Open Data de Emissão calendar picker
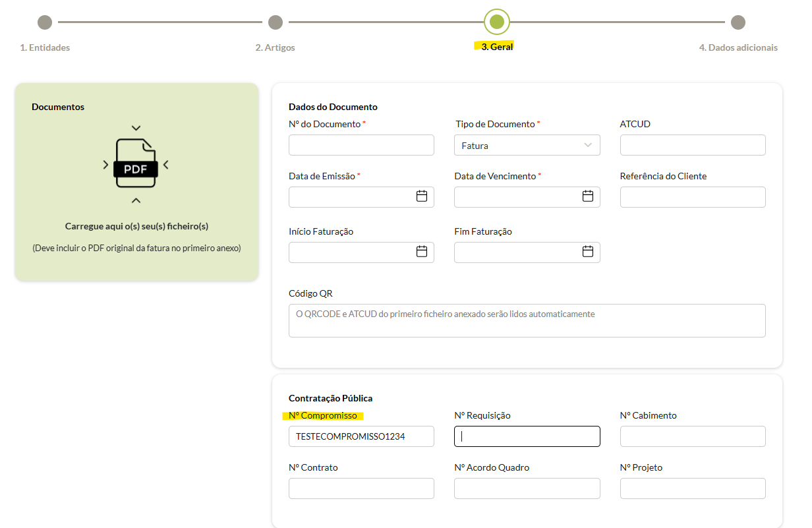 coord(422,196)
